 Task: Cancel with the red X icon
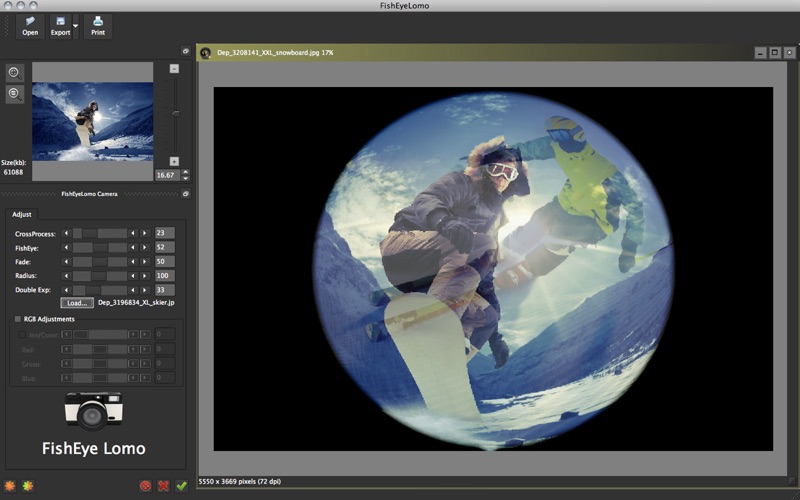point(163,486)
